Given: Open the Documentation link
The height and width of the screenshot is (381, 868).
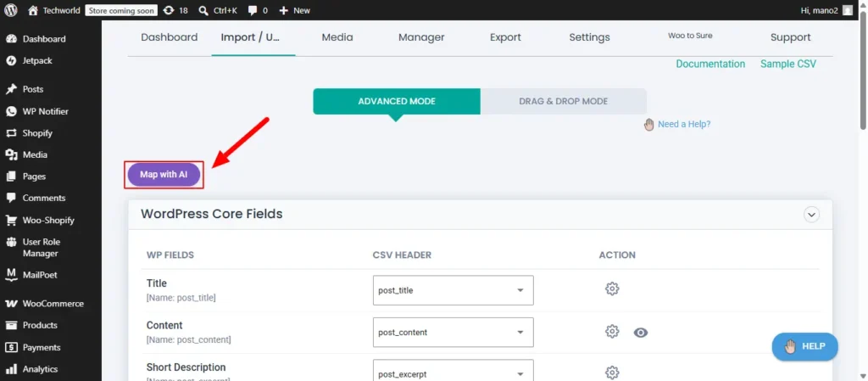Looking at the screenshot, I should click(x=710, y=64).
